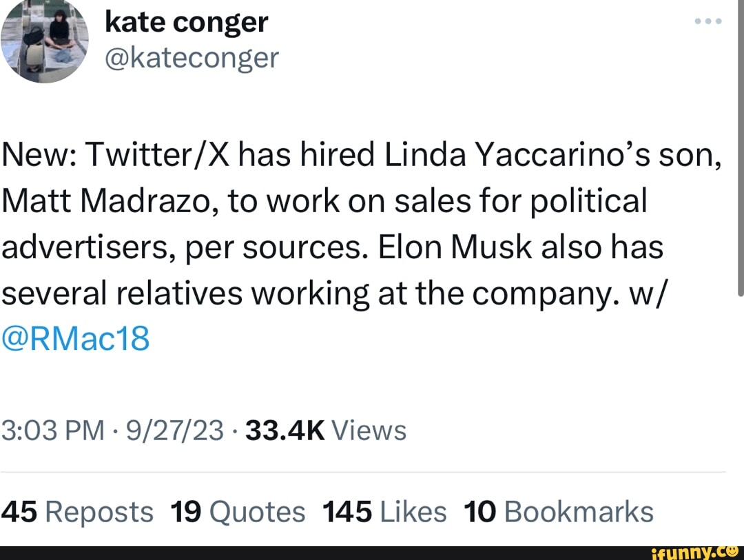
Task: Click the @kateconger handle
Action: coord(192,58)
